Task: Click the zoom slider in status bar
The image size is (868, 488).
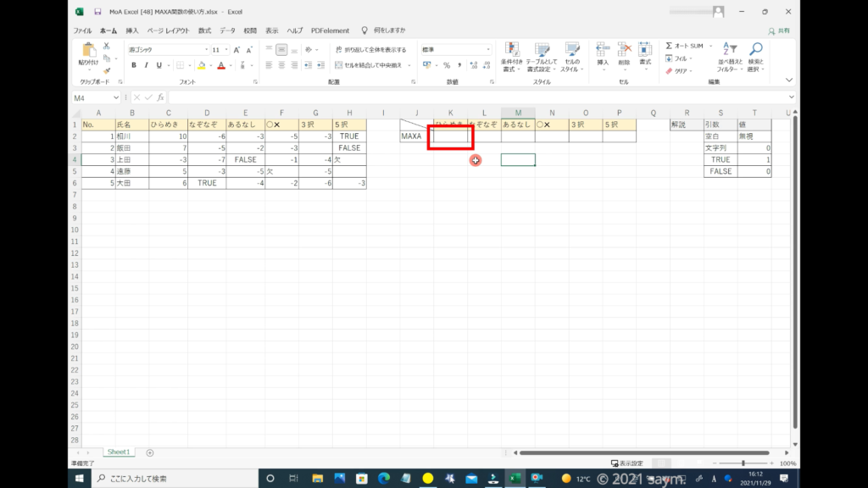Action: click(x=743, y=463)
